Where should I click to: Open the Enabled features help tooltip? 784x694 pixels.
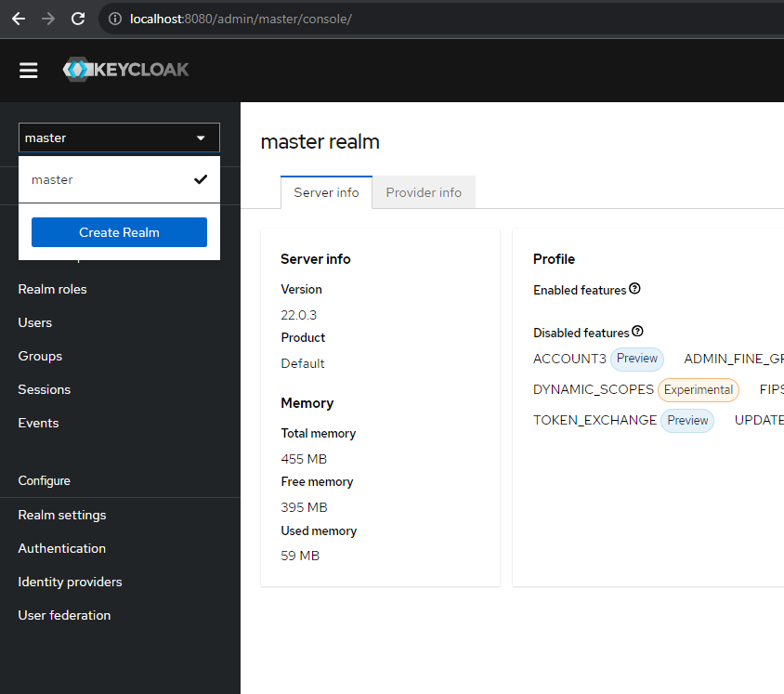click(x=634, y=289)
